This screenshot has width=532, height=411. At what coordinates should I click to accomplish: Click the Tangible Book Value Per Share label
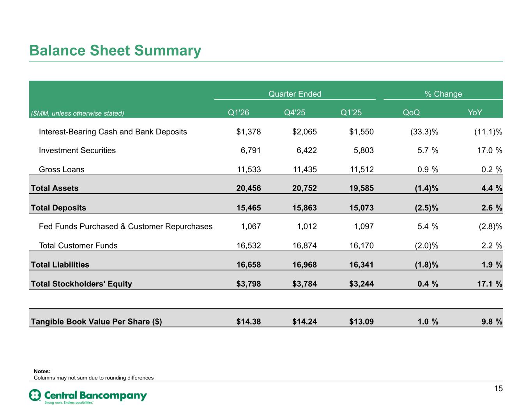96,322
